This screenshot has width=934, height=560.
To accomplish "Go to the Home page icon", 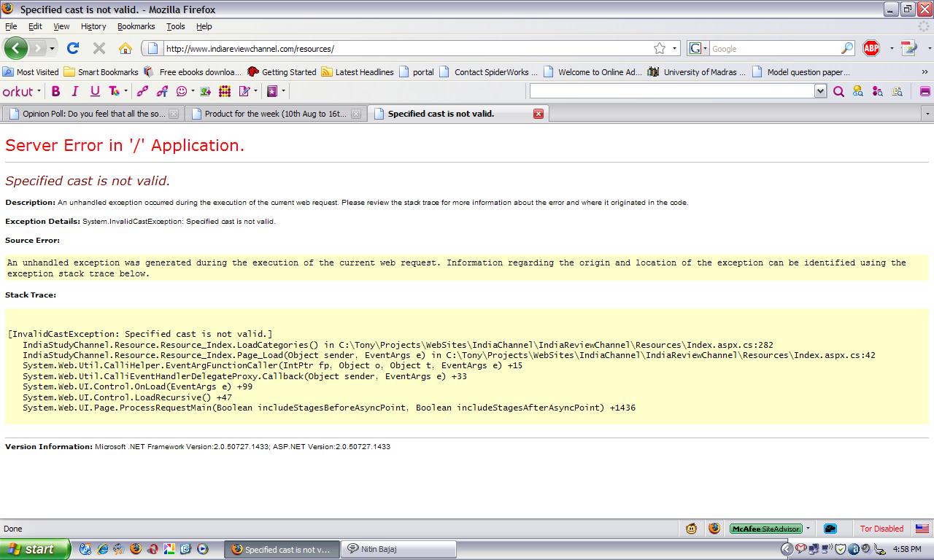I will (x=126, y=48).
